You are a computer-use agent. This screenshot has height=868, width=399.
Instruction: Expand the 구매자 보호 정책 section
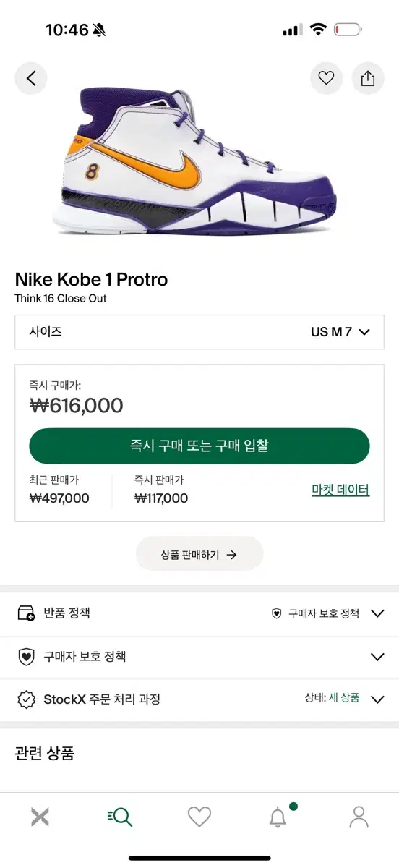pos(199,657)
